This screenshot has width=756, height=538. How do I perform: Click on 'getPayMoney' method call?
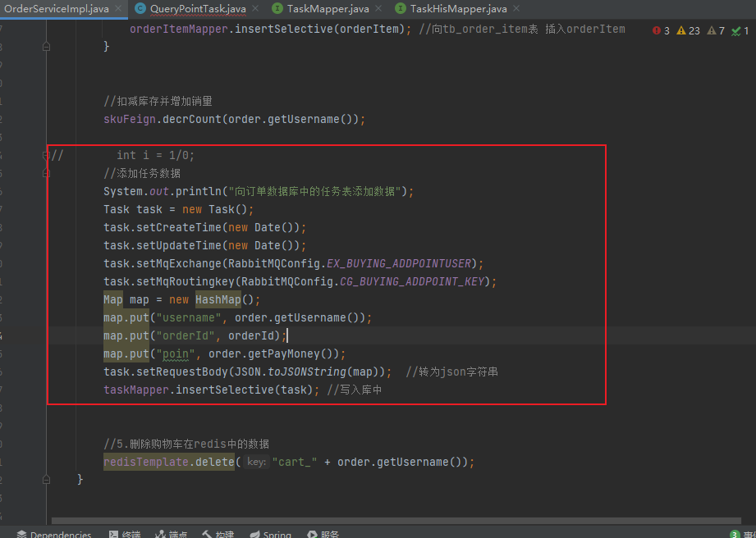click(283, 354)
